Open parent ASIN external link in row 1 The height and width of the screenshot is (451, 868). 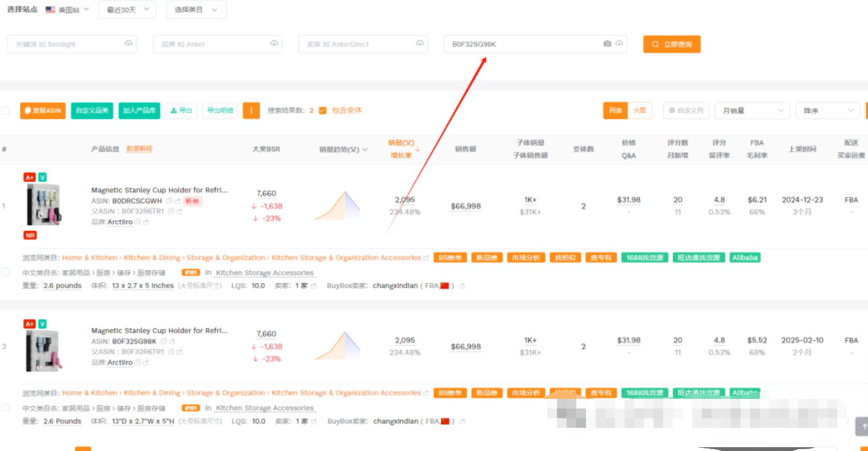click(x=179, y=211)
